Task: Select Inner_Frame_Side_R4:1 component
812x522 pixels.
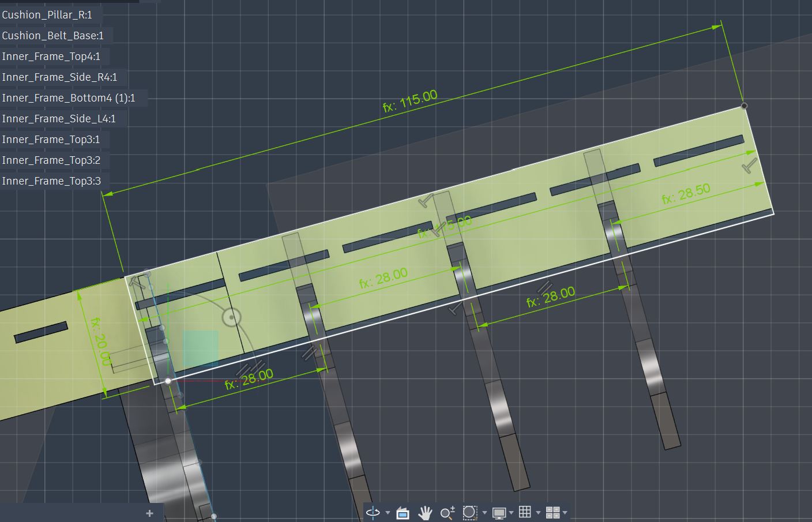Action: click(x=59, y=77)
